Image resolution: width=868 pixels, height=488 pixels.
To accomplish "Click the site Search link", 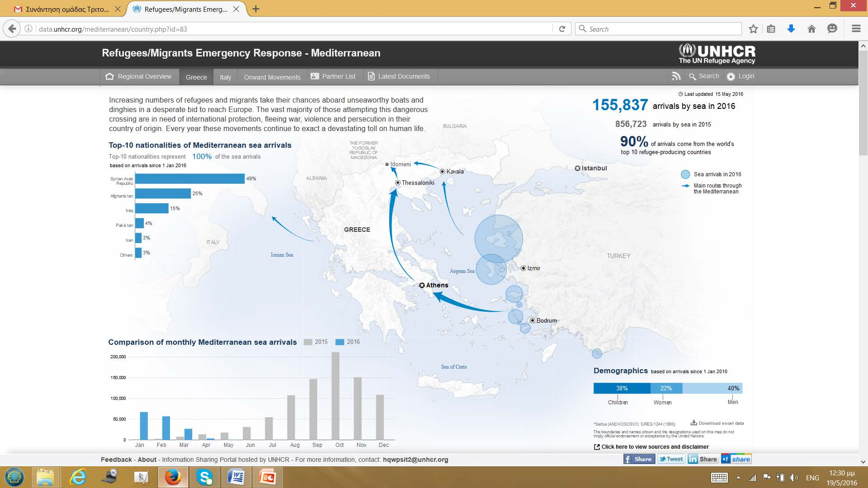I will (704, 76).
